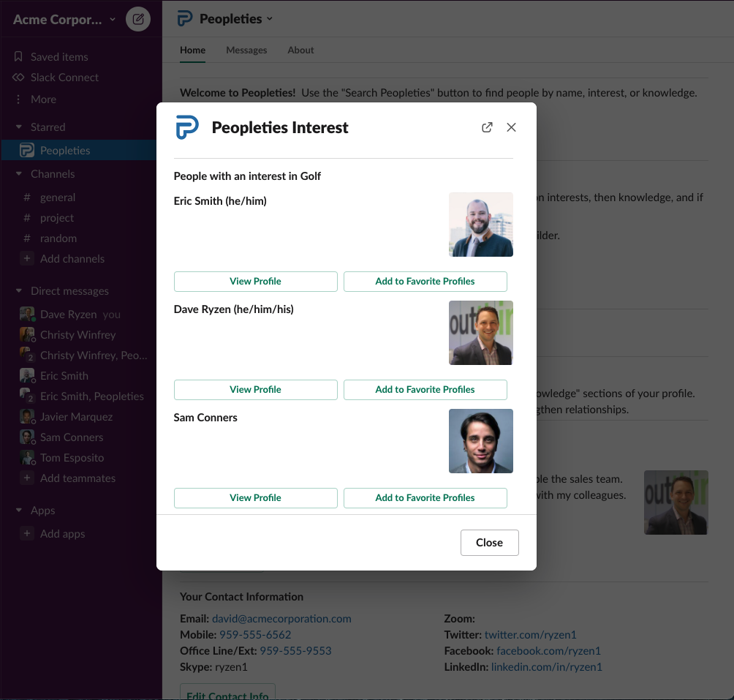Add Dave Ryzen to Favorite Profiles

point(425,390)
